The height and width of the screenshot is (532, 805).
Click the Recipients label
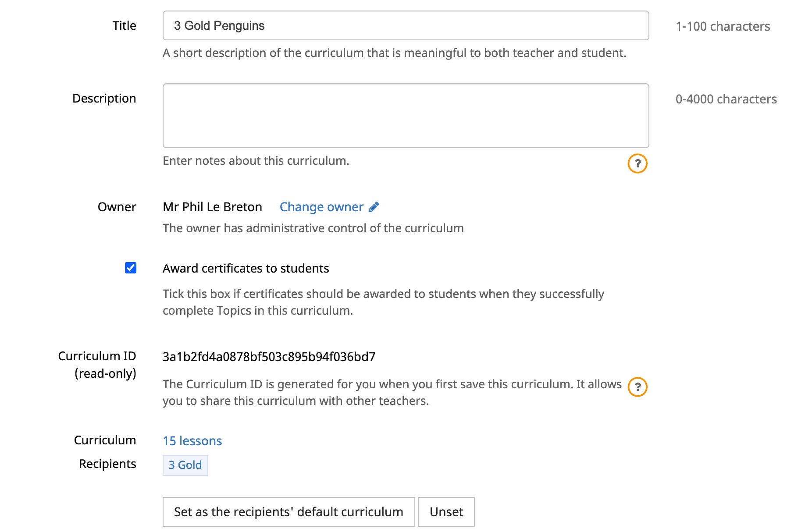(x=107, y=464)
